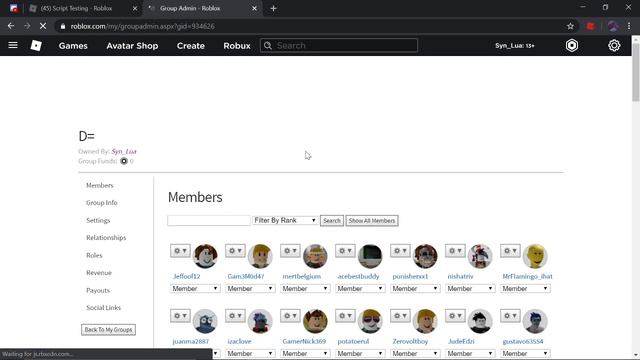Stop page loading with the X button
The image size is (640, 360).
click(x=43, y=26)
